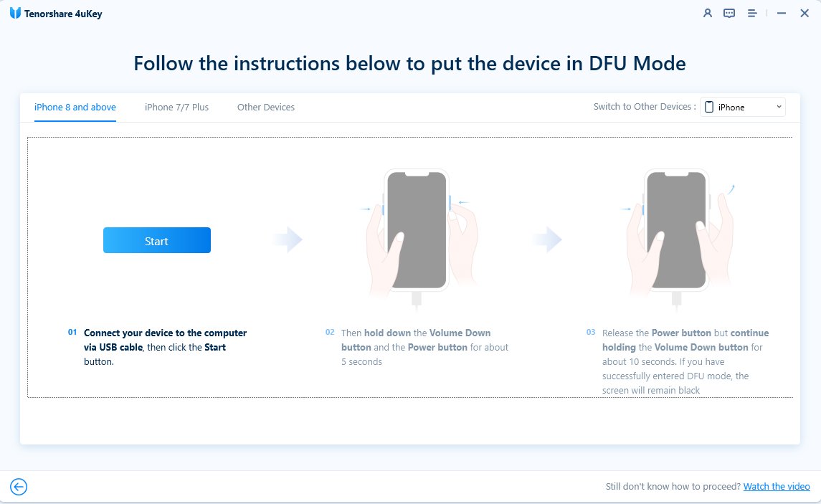Open the account profile icon
The width and height of the screenshot is (821, 504).
(707, 13)
